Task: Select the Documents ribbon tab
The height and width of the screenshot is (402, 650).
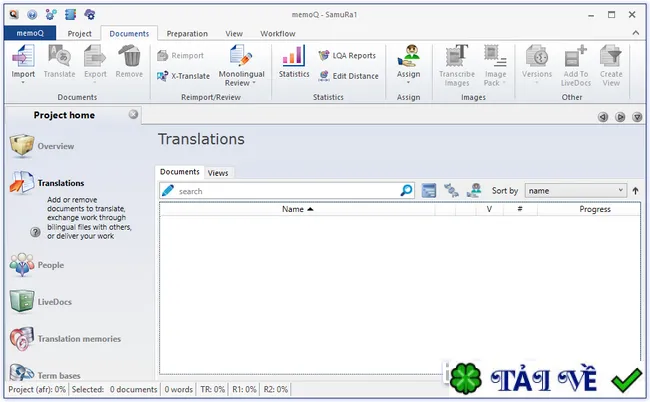Action: (129, 34)
